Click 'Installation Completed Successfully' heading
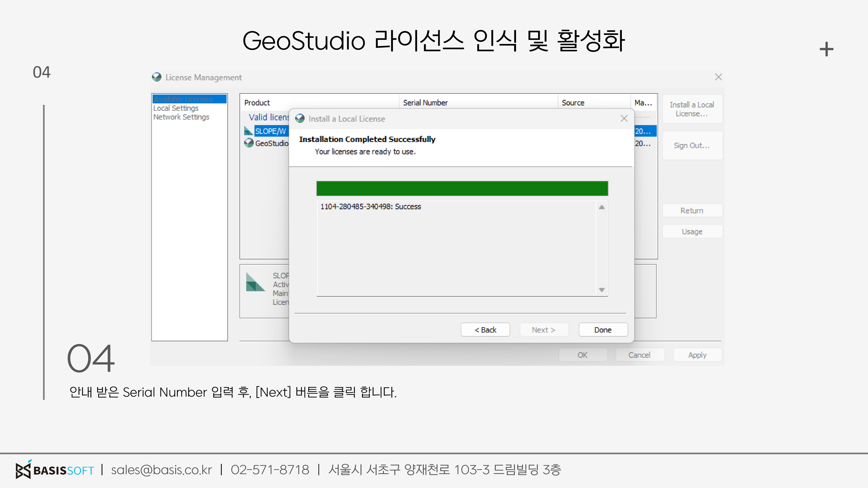This screenshot has height=488, width=868. (367, 139)
